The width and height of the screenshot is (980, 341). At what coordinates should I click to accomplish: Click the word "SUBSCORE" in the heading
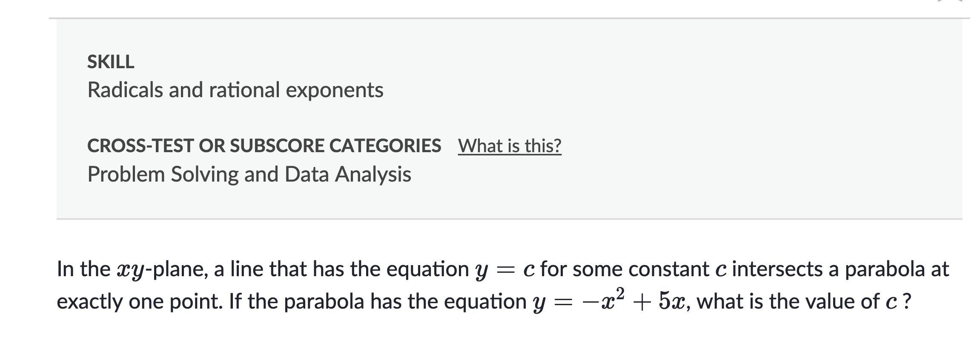coord(277,146)
